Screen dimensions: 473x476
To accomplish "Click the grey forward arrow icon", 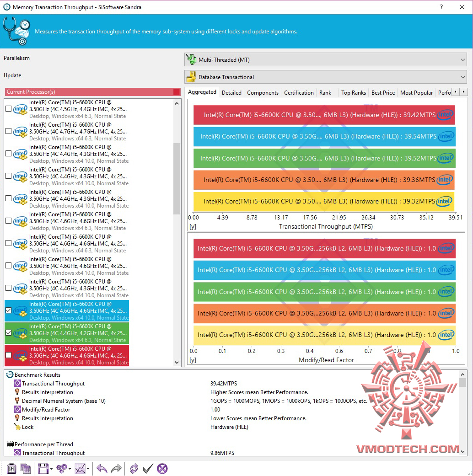I will click(x=116, y=469).
